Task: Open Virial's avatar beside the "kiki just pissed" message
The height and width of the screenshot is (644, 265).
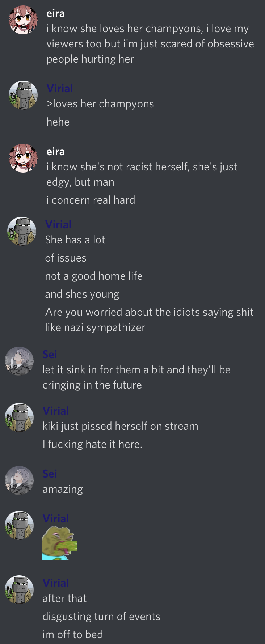Action: (19, 418)
